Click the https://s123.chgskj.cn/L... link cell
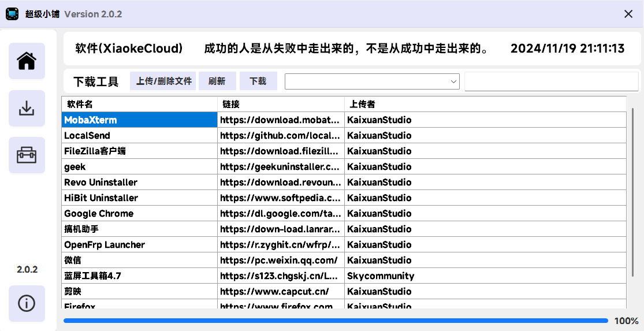Image resolution: width=644 pixels, height=331 pixels. (281, 276)
